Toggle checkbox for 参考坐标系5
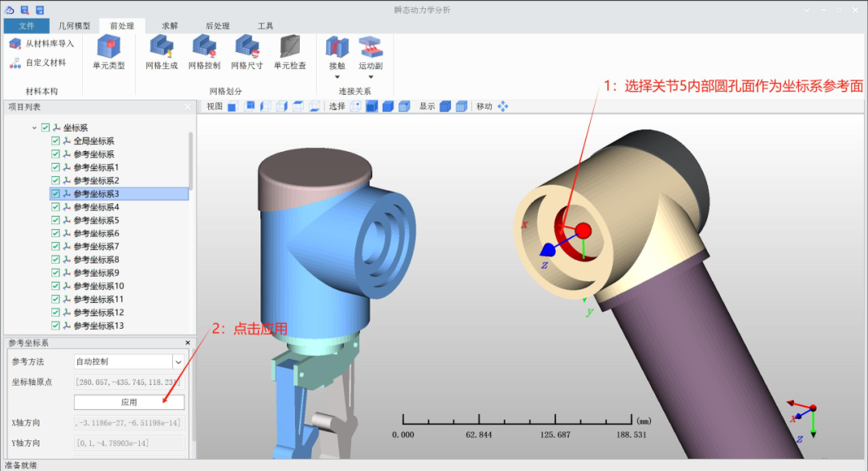Viewport: 868px width, 471px height. tap(55, 220)
